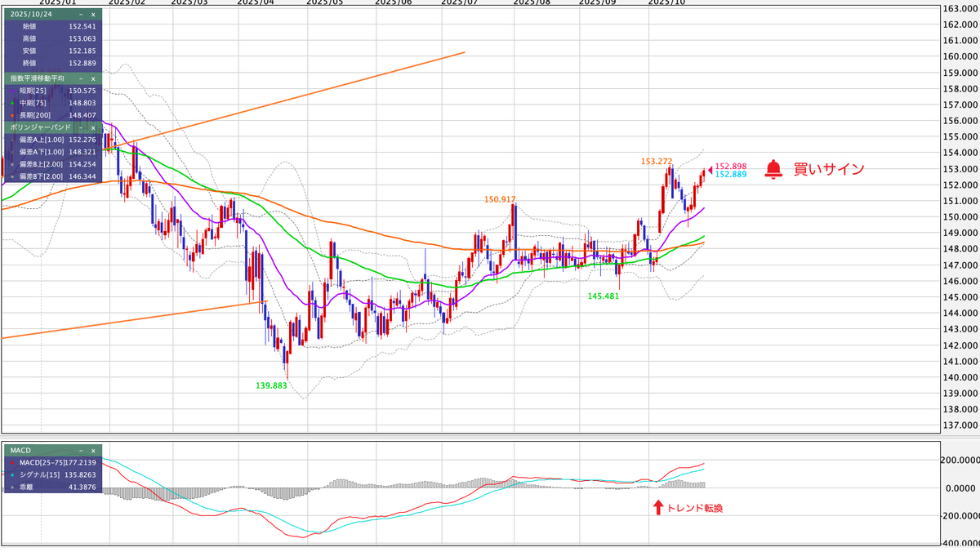Image resolution: width=980 pixels, height=552 pixels.
Task: Toggle visibility of the 偏差B下[2.00] band
Action: click(12, 175)
